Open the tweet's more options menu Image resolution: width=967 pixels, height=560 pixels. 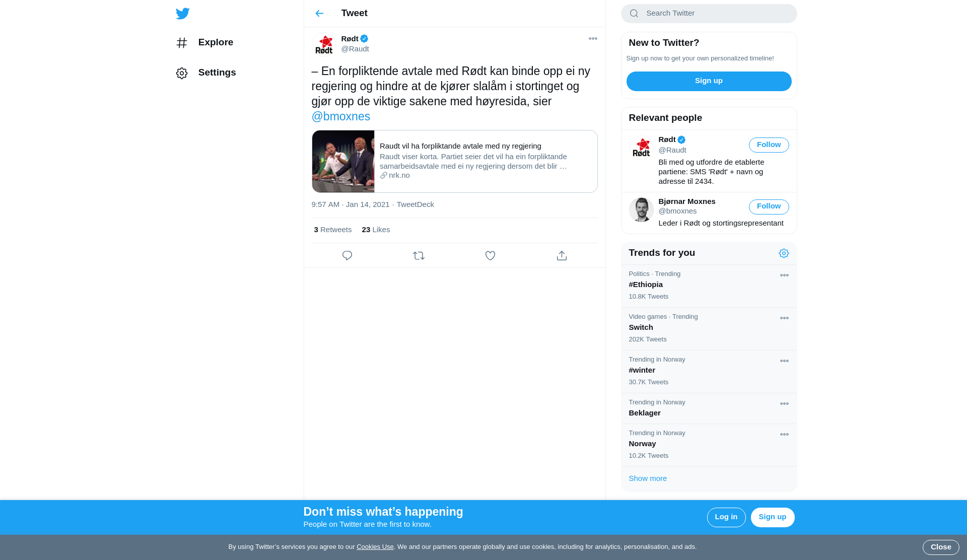click(593, 39)
